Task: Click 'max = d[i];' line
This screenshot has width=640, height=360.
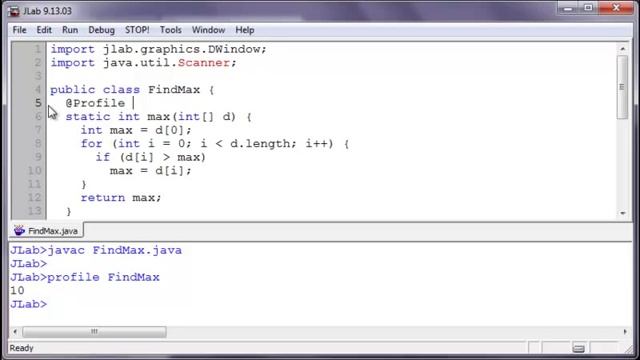Action: (x=151, y=171)
